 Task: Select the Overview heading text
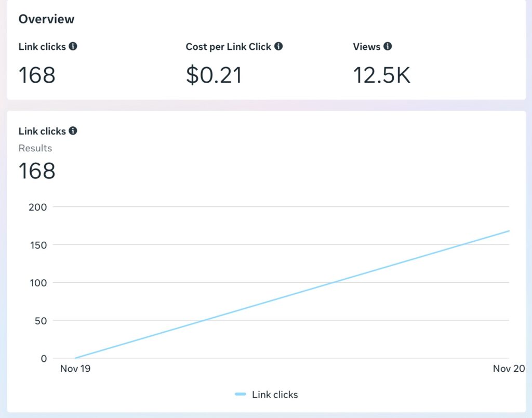pos(46,19)
